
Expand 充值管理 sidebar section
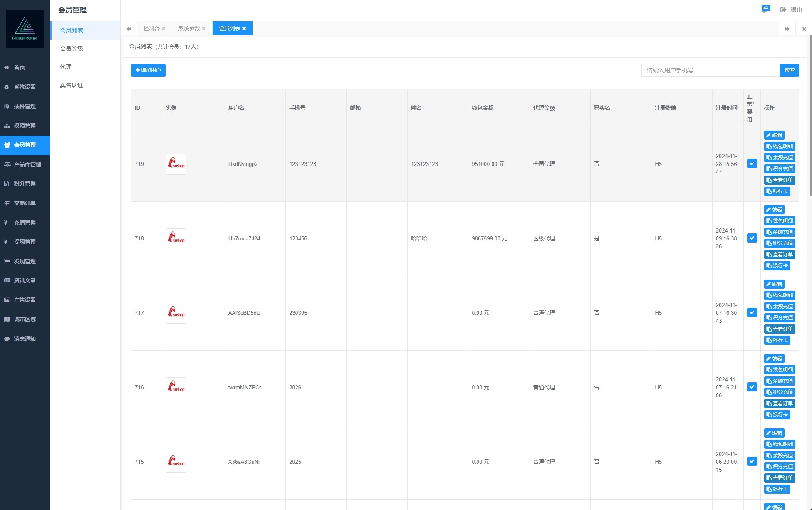(x=25, y=223)
